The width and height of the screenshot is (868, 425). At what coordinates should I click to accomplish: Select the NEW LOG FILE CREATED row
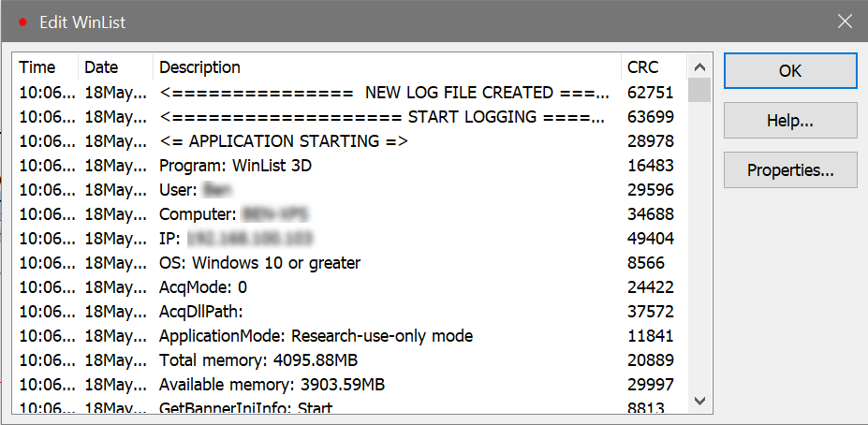[x=350, y=93]
